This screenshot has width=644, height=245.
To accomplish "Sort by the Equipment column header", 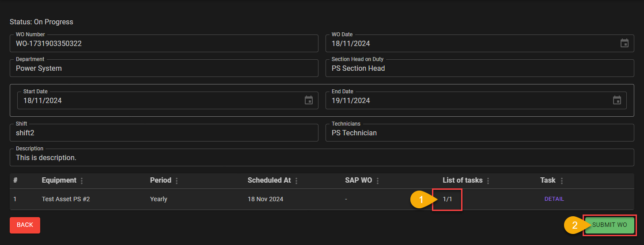I will (x=59, y=180).
